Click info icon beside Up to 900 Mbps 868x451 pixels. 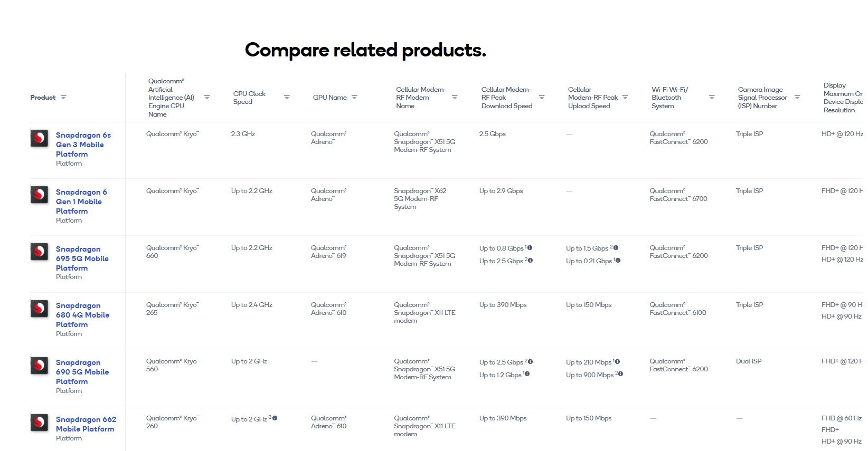[x=620, y=373]
